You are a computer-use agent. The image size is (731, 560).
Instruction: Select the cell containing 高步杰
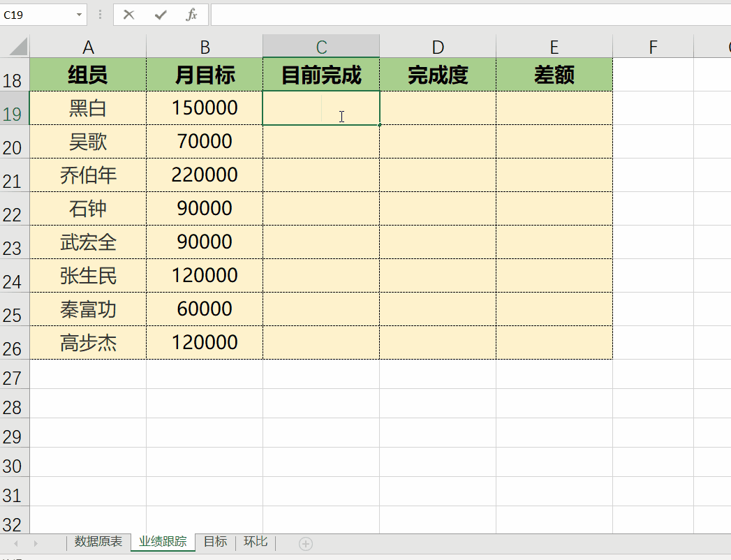click(x=88, y=343)
